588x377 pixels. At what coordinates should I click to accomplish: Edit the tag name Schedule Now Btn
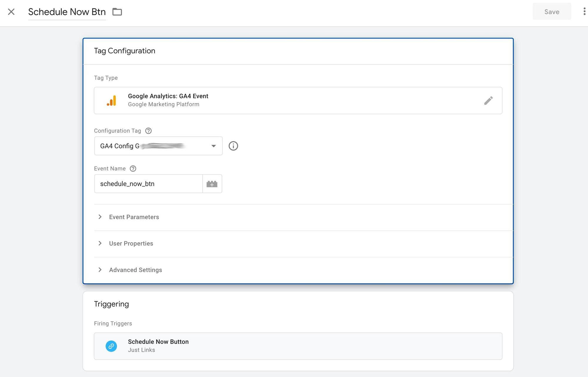click(x=67, y=12)
